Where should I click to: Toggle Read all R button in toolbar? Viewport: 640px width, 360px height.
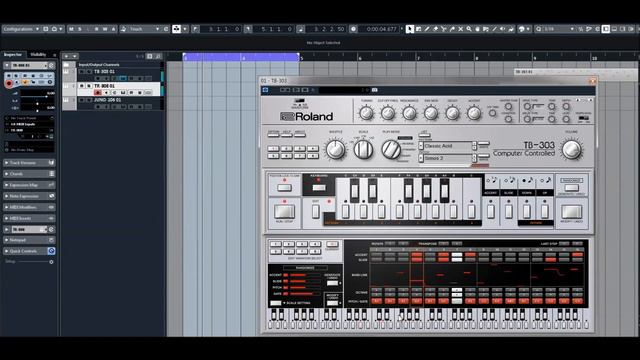click(x=97, y=29)
